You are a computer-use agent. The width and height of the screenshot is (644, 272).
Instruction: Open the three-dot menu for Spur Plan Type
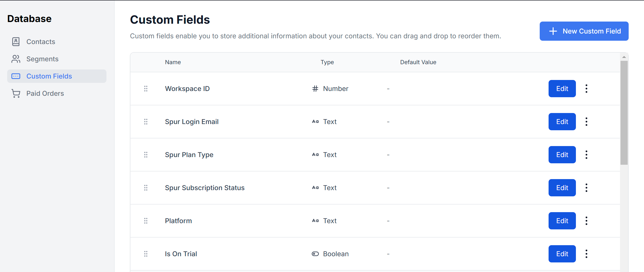click(586, 155)
